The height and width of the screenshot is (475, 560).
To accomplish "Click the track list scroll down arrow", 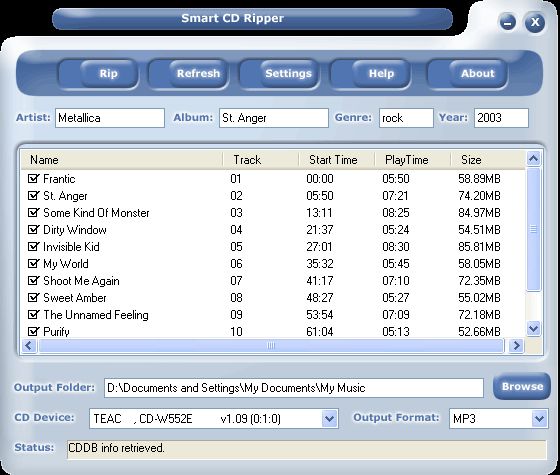I will click(534, 329).
